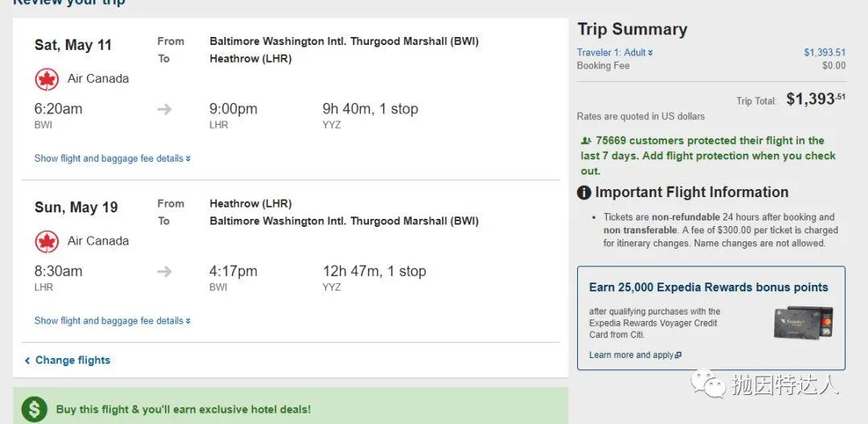The image size is (868, 424).
Task: Click the Sat, May 11 date heading
Action: 73,45
